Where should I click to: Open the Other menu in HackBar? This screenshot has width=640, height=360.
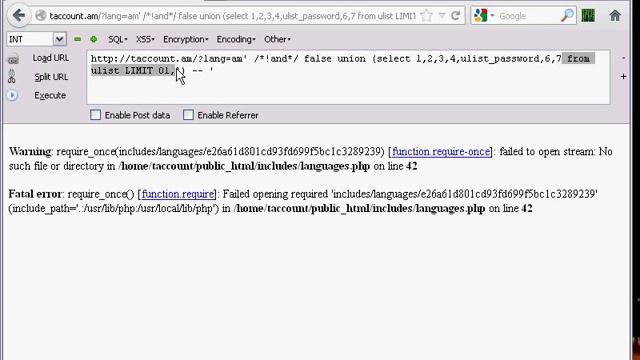click(x=277, y=39)
